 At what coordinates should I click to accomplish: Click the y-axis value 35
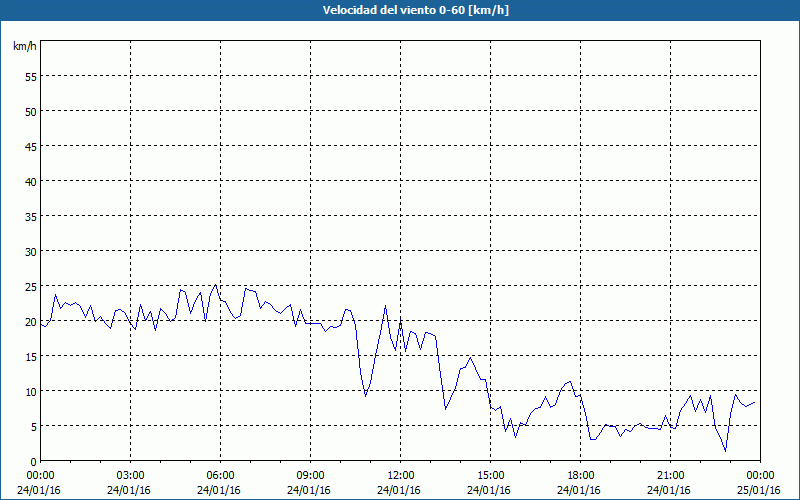(x=31, y=217)
